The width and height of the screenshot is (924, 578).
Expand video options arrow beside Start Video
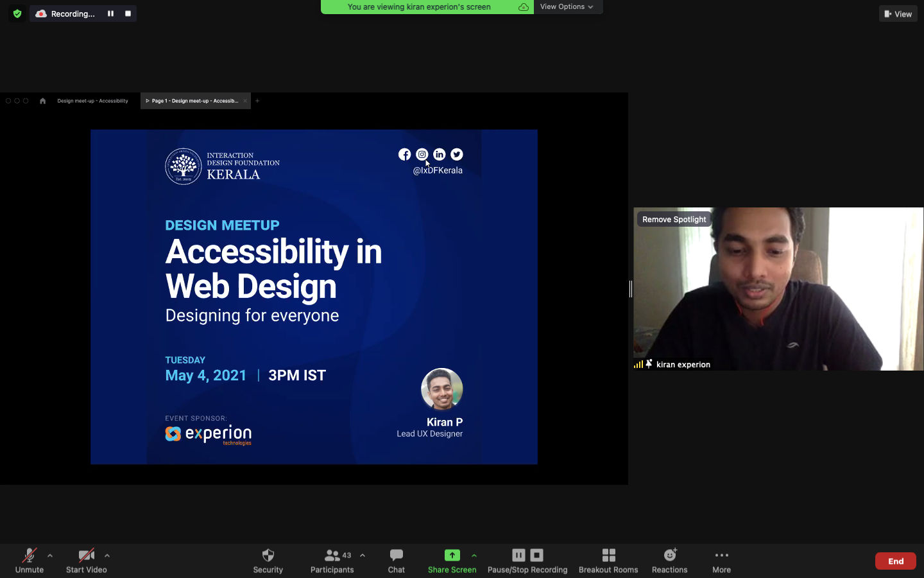pos(107,556)
